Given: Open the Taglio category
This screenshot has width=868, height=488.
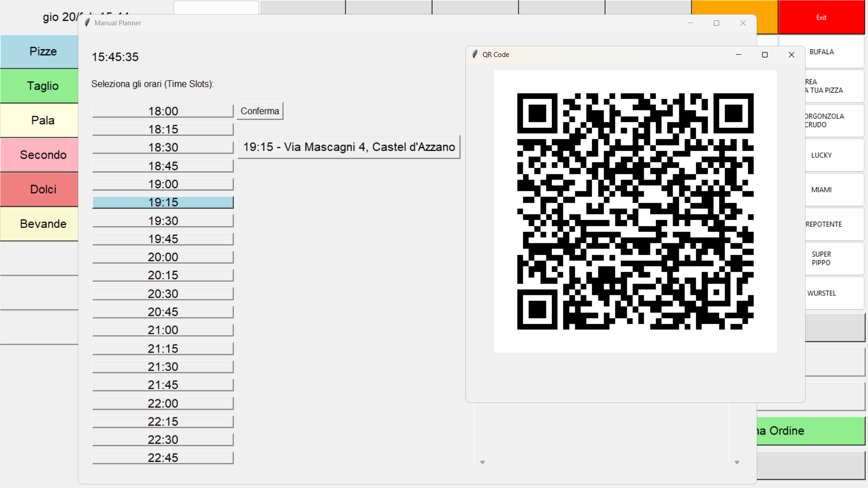Looking at the screenshot, I should point(39,86).
